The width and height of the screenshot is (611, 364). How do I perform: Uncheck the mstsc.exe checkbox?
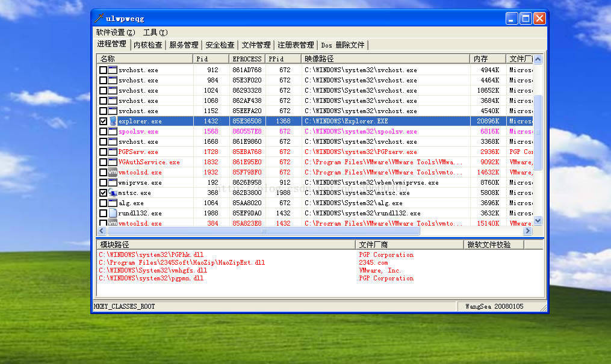click(x=103, y=193)
